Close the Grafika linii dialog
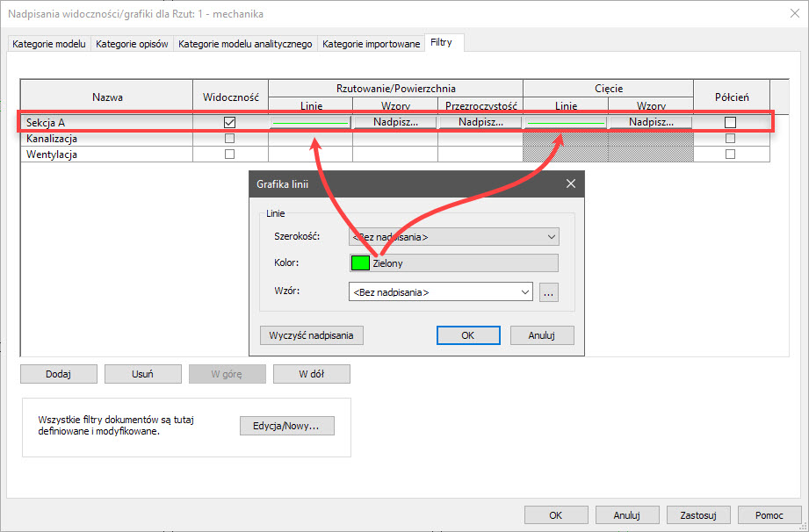Screen dimensions: 809x532 point(570,184)
